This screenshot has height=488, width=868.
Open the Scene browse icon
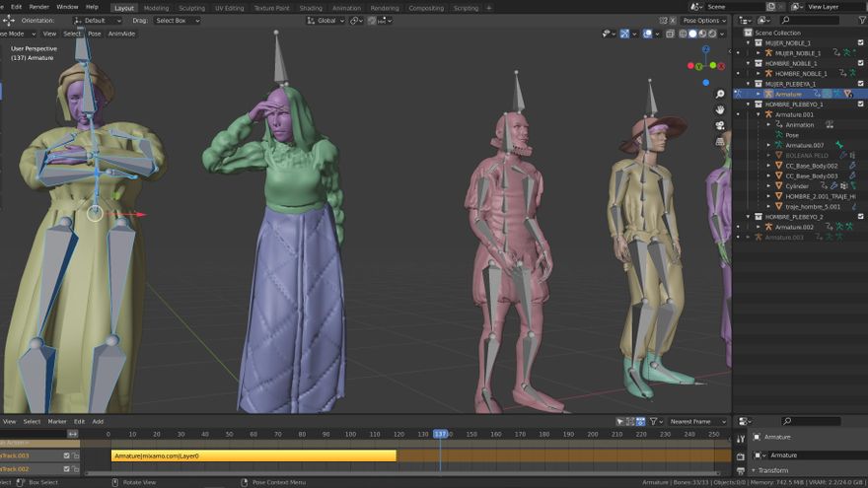[x=696, y=7]
